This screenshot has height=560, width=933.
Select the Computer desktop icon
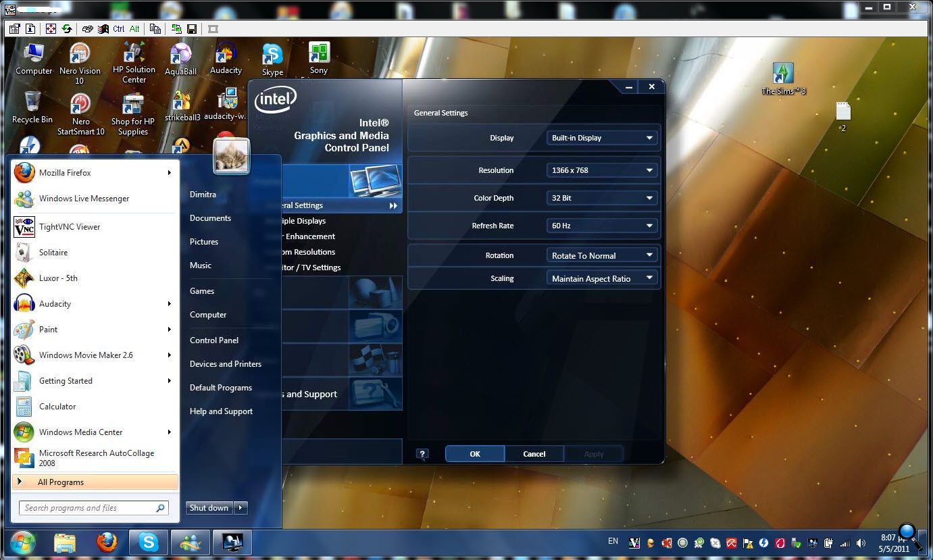pyautogui.click(x=34, y=59)
